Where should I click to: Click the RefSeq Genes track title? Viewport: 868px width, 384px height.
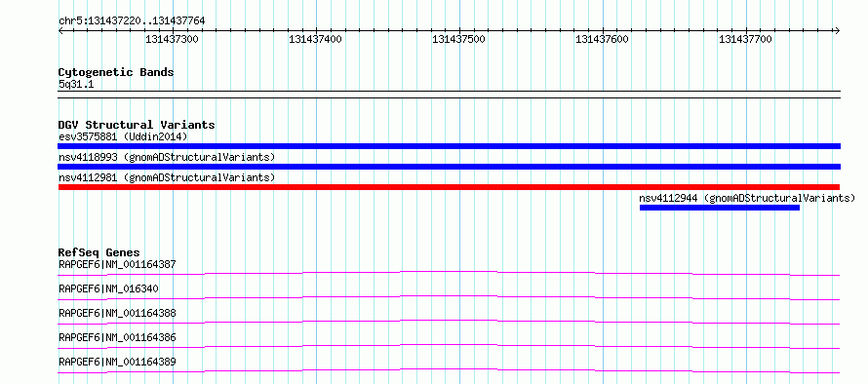click(x=99, y=252)
